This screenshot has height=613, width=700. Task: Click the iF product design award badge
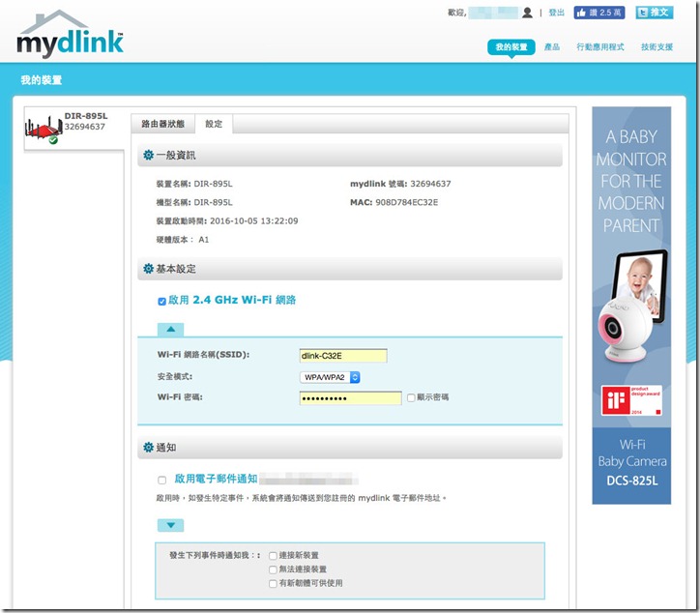(631, 400)
